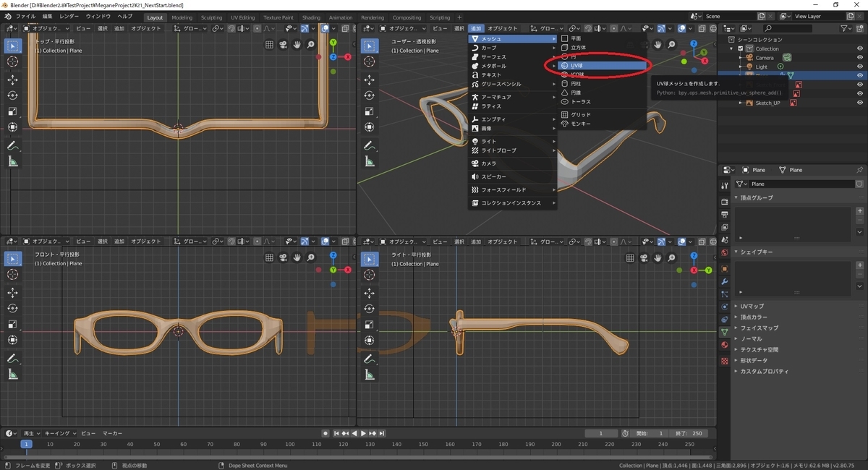Expand Sketch_UP tree item in outliner
868x470 pixels.
tap(740, 103)
